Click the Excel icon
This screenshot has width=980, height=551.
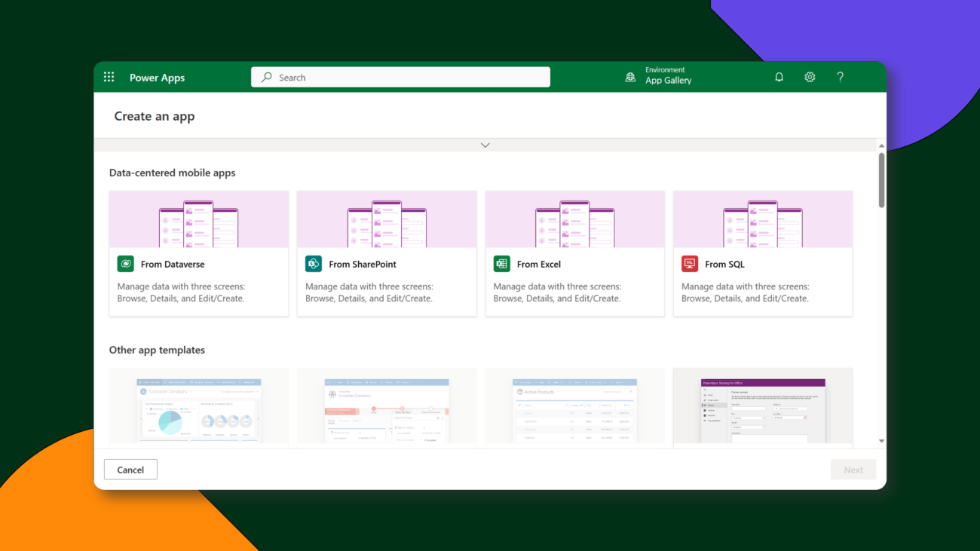click(x=501, y=264)
